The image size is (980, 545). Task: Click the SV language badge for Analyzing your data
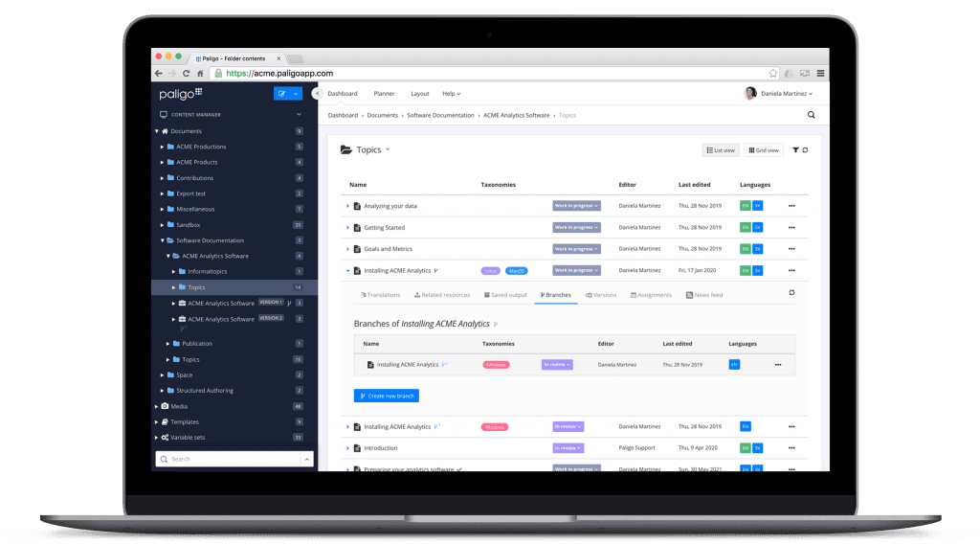(x=757, y=205)
